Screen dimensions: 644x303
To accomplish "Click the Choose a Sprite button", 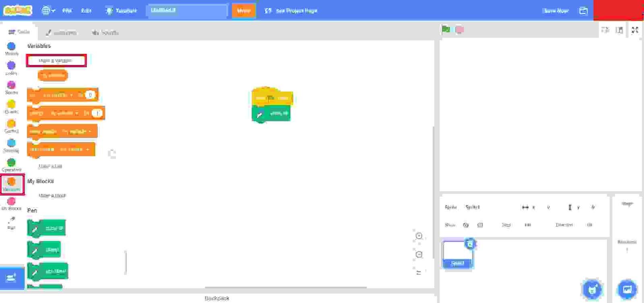I will click(592, 289).
